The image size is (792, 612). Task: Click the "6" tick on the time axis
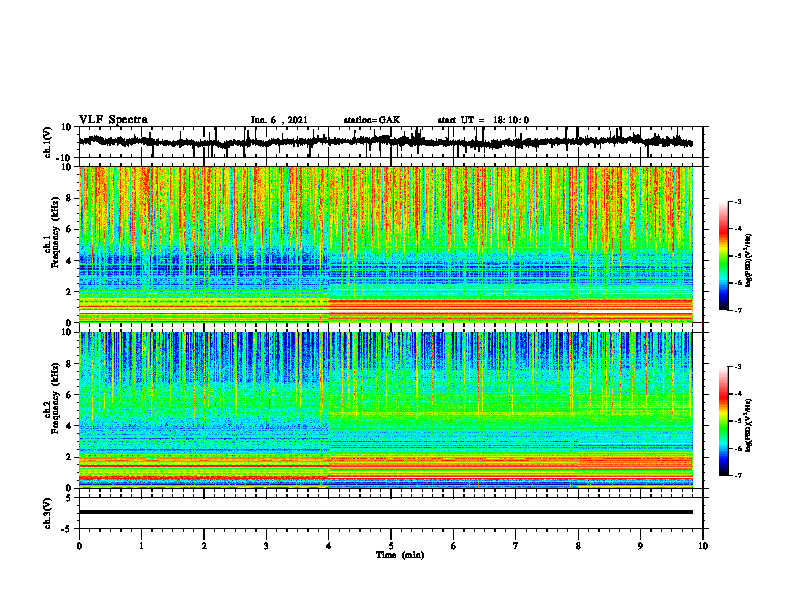(454, 546)
